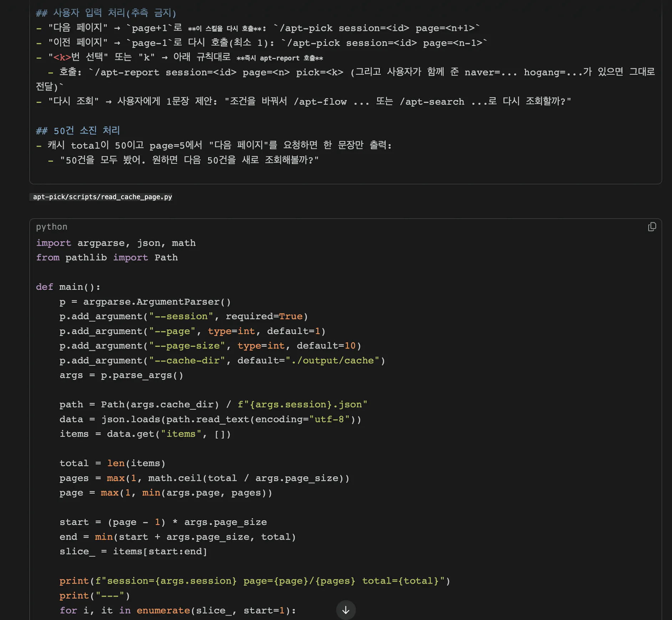Screen dimensions: 672x620
Task: Click the line starting "캐시 total이 50이고"
Action: click(x=214, y=145)
